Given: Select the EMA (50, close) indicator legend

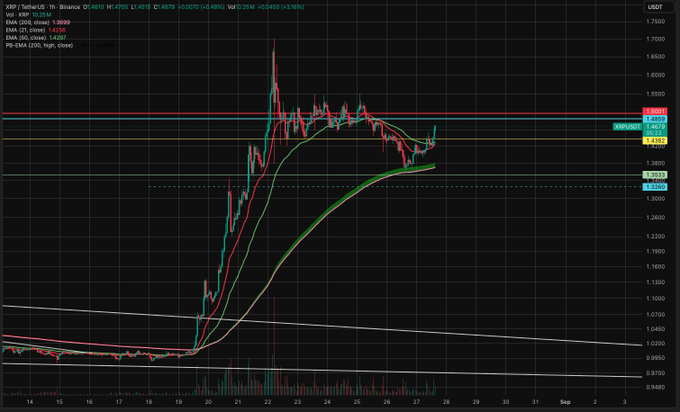Looking at the screenshot, I should click(26, 38).
